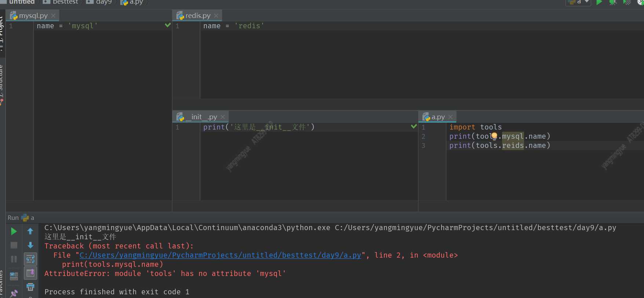Click the Stop process button in Run panel
This screenshot has height=298, width=644.
click(x=14, y=245)
